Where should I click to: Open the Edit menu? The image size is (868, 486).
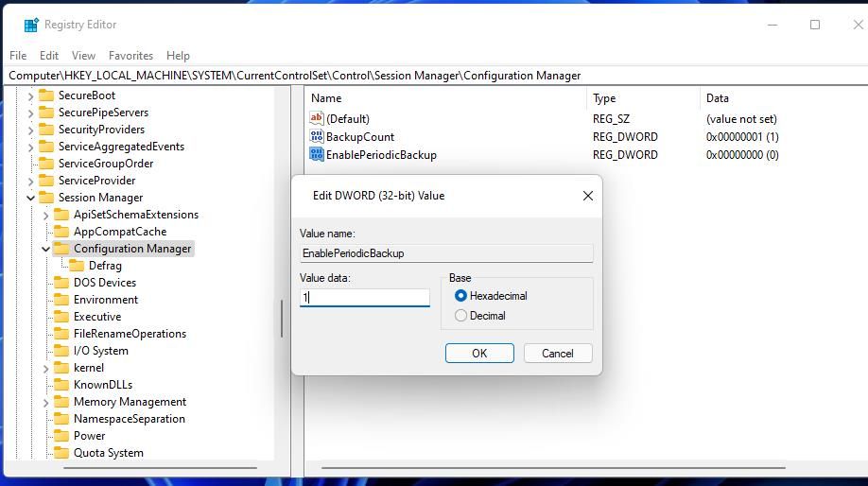click(49, 56)
